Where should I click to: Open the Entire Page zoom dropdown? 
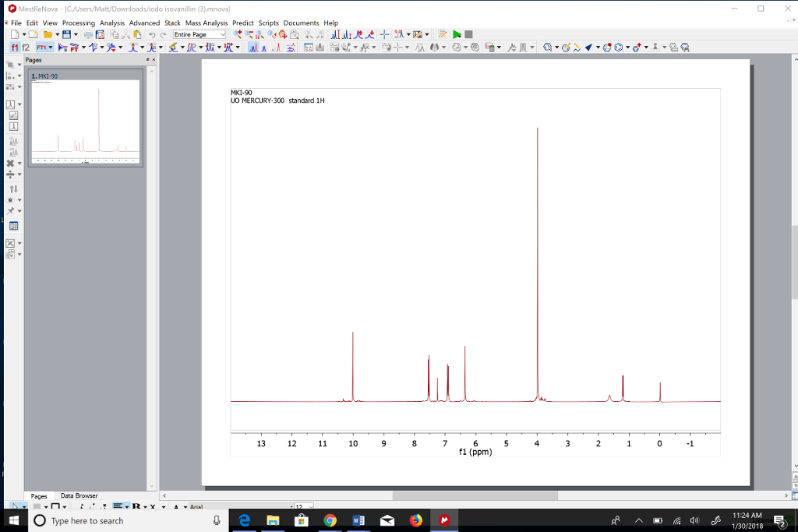(199, 34)
